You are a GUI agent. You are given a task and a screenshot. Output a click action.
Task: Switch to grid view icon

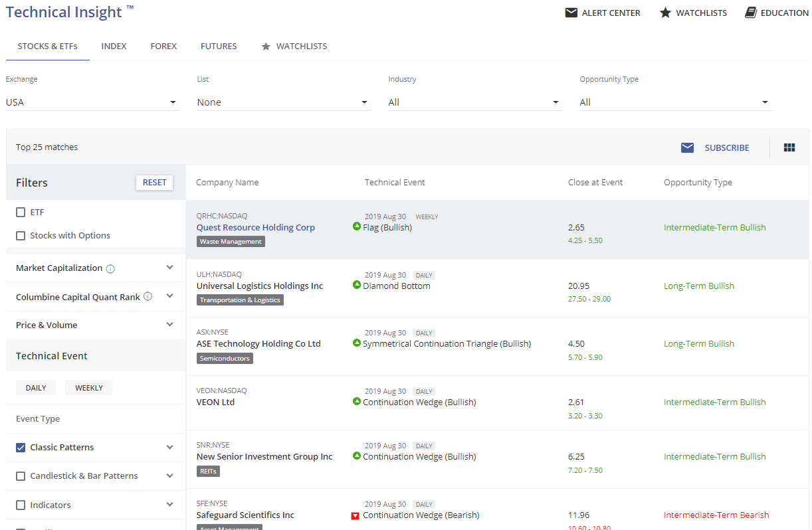[x=789, y=147]
